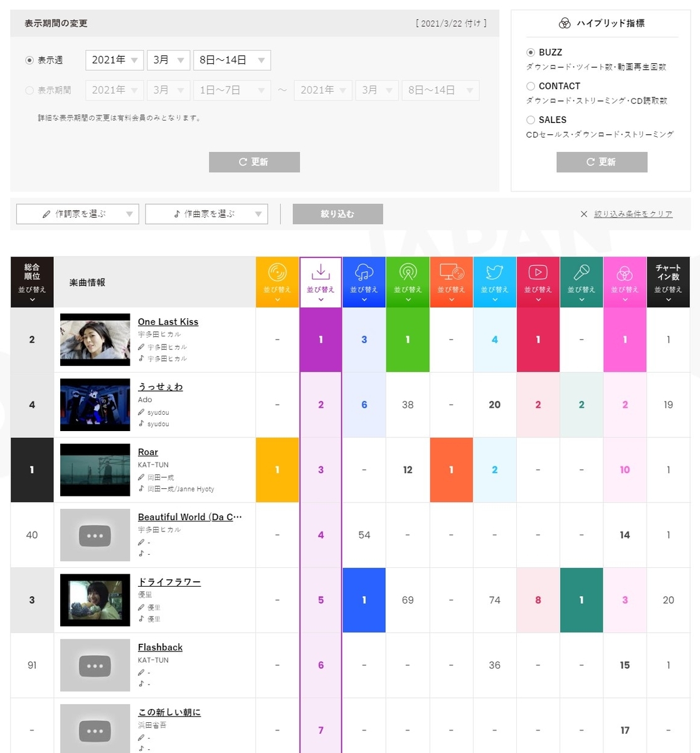Click Flashback placeholder thumbnail
This screenshot has width=700, height=753.
click(95, 665)
